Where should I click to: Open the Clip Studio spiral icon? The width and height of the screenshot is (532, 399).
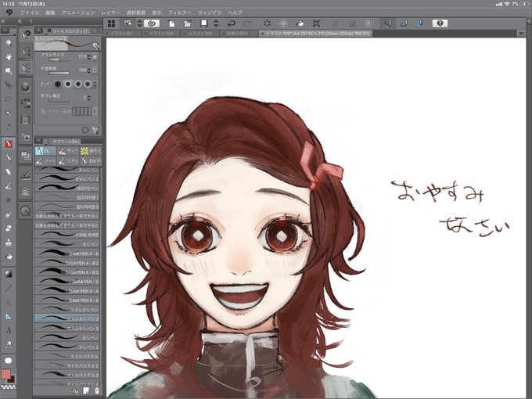(x=152, y=23)
